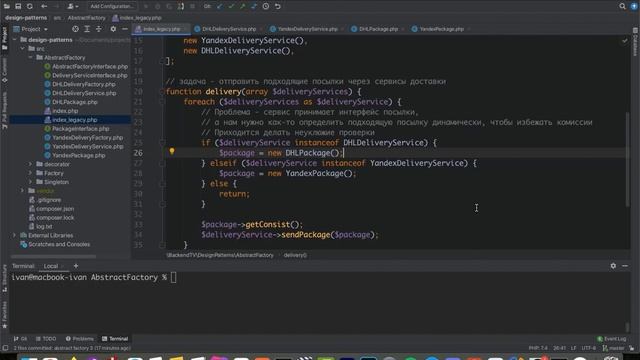Select AbstractFactoryInterface.php in tree
The image size is (640, 360).
pos(90,67)
